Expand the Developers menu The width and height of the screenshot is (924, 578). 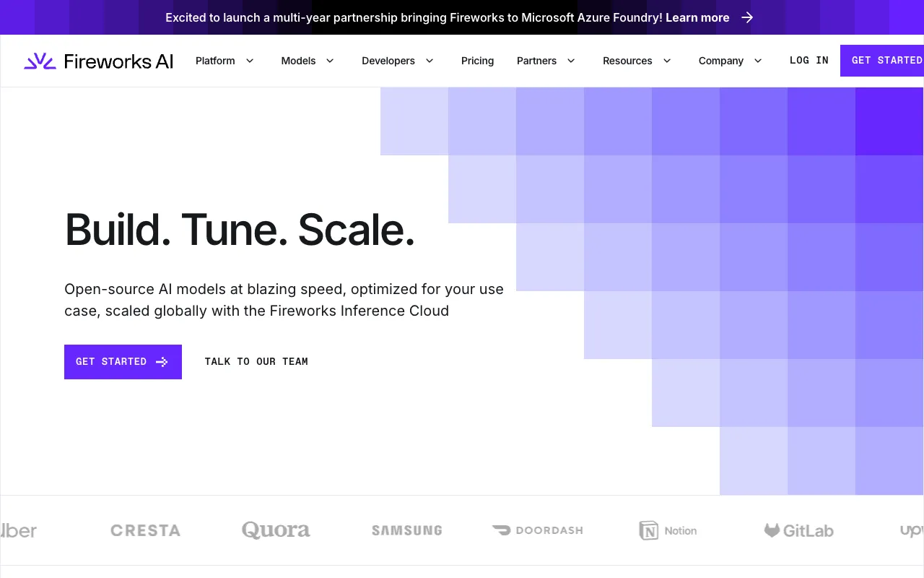397,61
